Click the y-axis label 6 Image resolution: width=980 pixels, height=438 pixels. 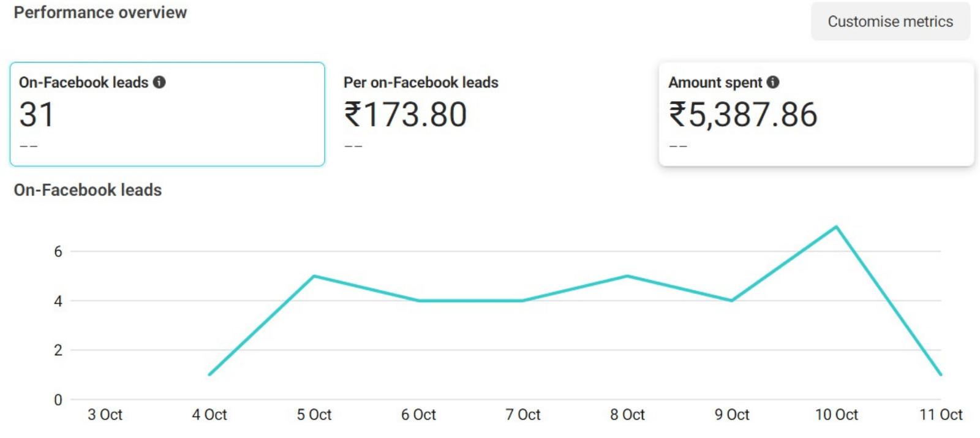point(58,251)
